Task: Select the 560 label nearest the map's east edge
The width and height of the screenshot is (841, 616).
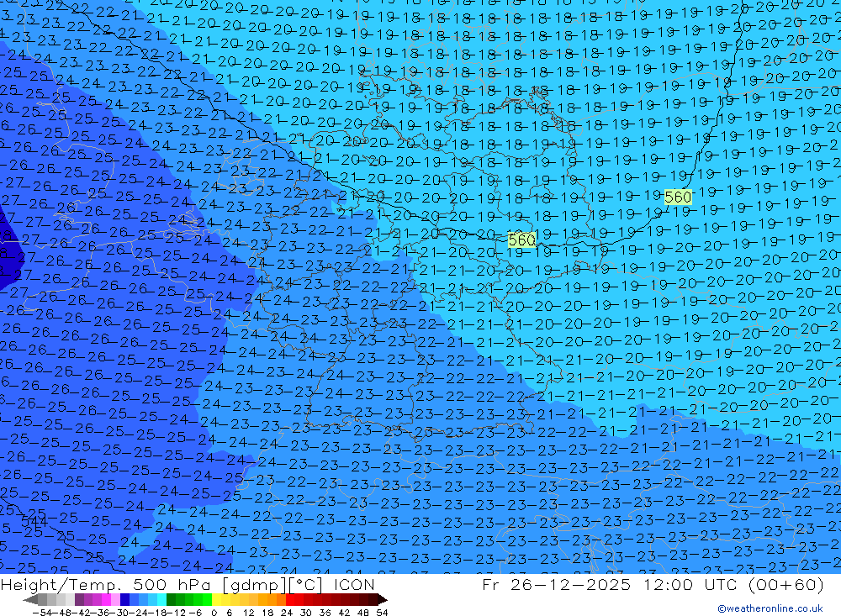Action: pyautogui.click(x=678, y=197)
